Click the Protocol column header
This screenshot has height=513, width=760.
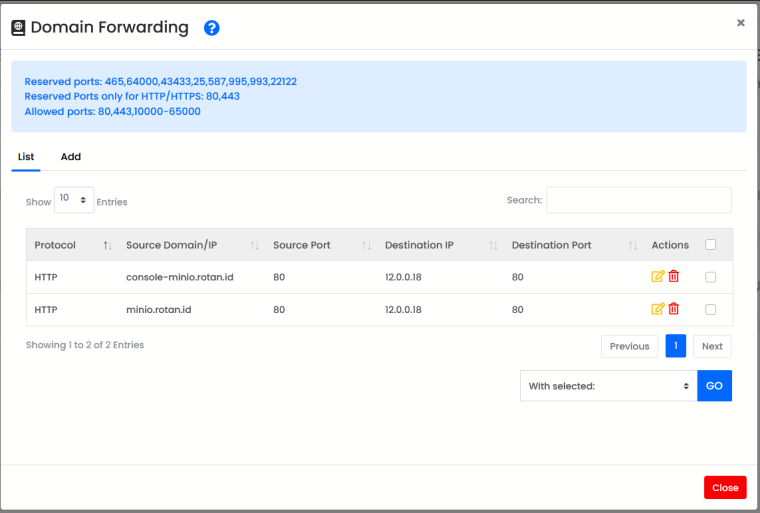pyautogui.click(x=72, y=245)
